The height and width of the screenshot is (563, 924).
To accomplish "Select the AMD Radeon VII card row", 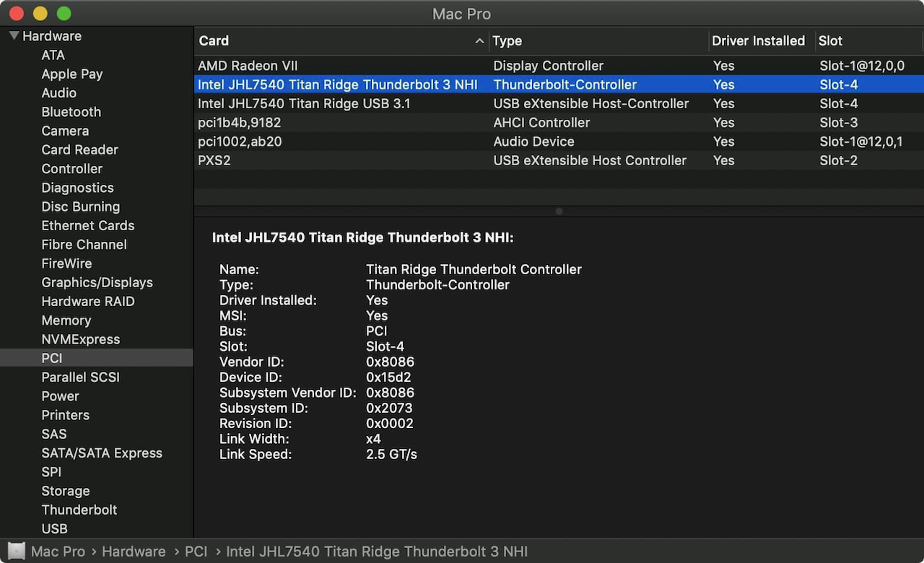I will coord(559,66).
